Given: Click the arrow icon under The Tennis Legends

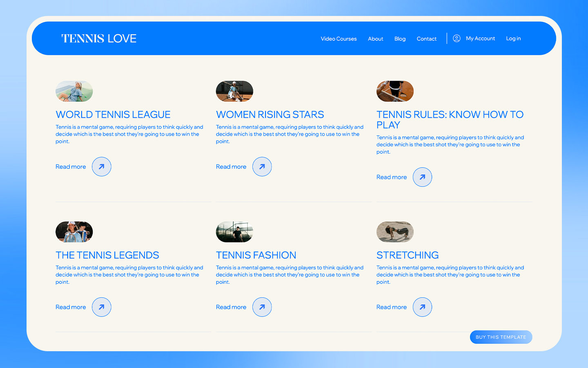Looking at the screenshot, I should (x=101, y=307).
